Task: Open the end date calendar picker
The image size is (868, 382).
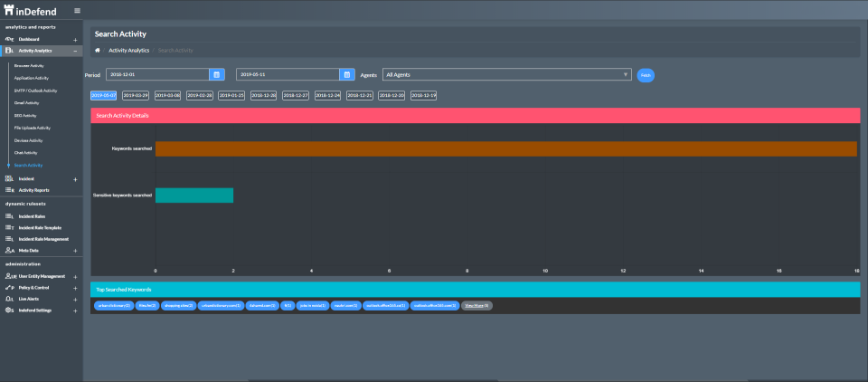Action: [x=346, y=74]
